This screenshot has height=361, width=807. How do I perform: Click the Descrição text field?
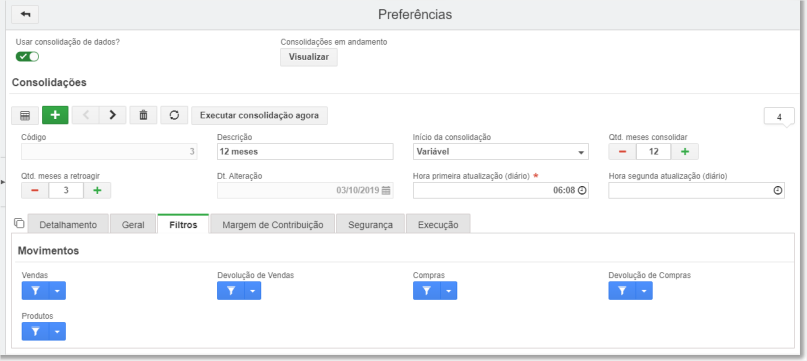[305, 152]
